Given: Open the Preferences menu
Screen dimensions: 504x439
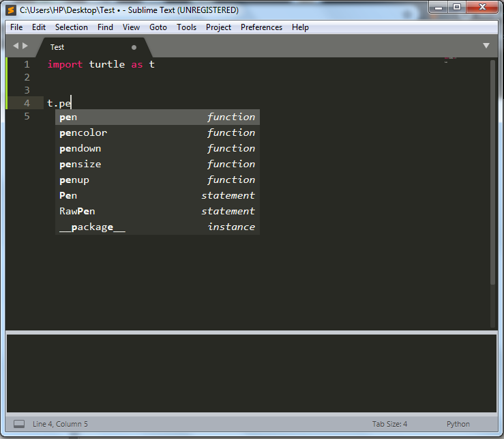Looking at the screenshot, I should click(x=261, y=27).
